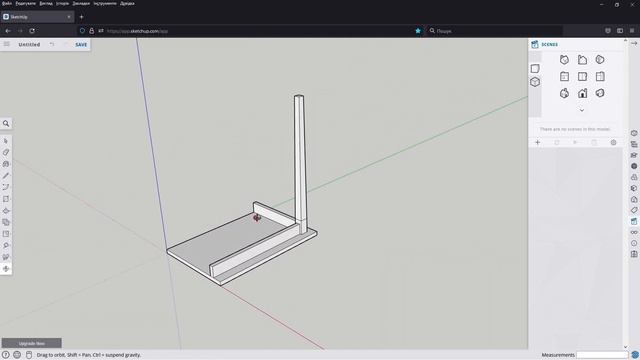Open the Інструменти browser menu
This screenshot has width=640, height=360.
coord(105,3)
